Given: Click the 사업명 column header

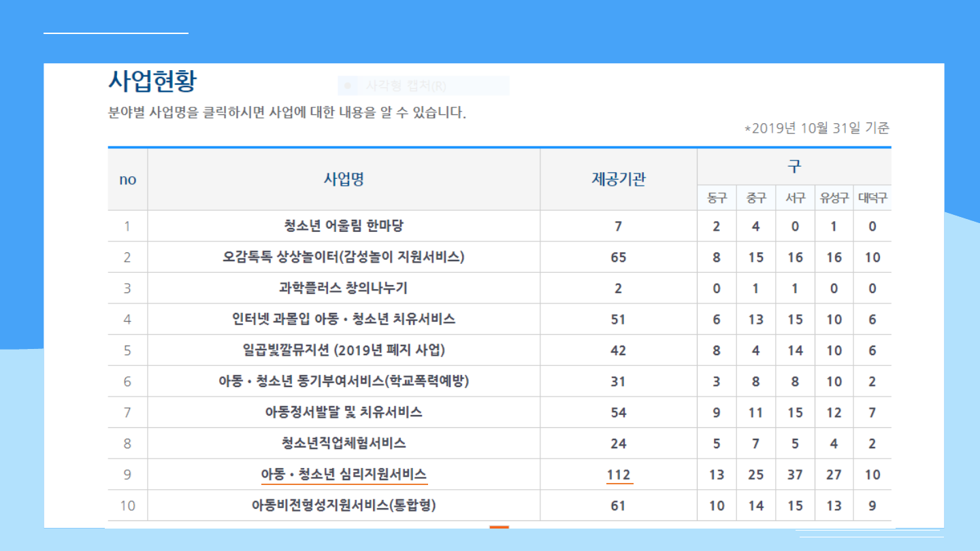Looking at the screenshot, I should (344, 180).
